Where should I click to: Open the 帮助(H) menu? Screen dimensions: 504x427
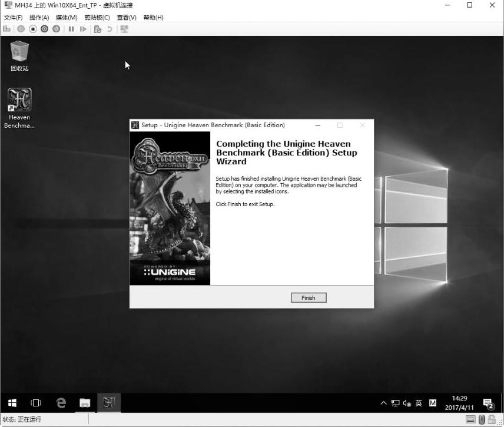153,17
